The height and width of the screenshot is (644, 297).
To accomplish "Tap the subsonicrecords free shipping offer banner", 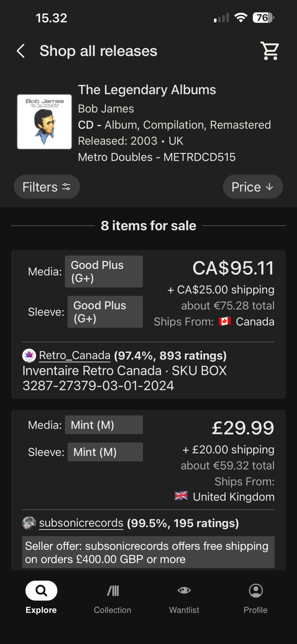I will pos(148,553).
